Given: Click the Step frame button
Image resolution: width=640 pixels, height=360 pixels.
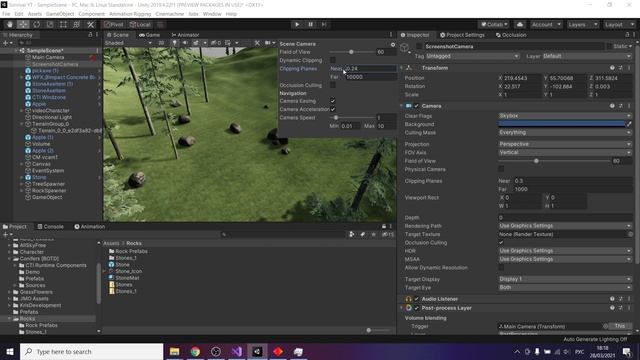Looking at the screenshot, I should point(324,24).
